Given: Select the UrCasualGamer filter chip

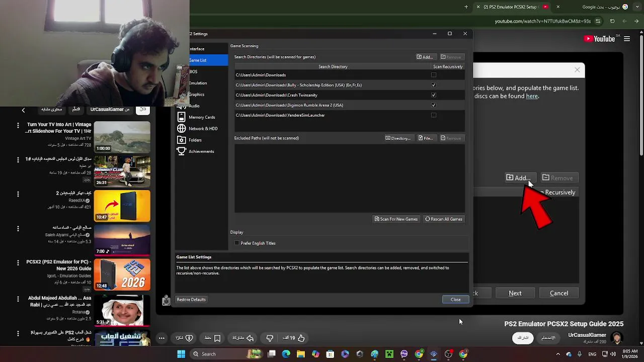Looking at the screenshot, I should click(x=110, y=110).
